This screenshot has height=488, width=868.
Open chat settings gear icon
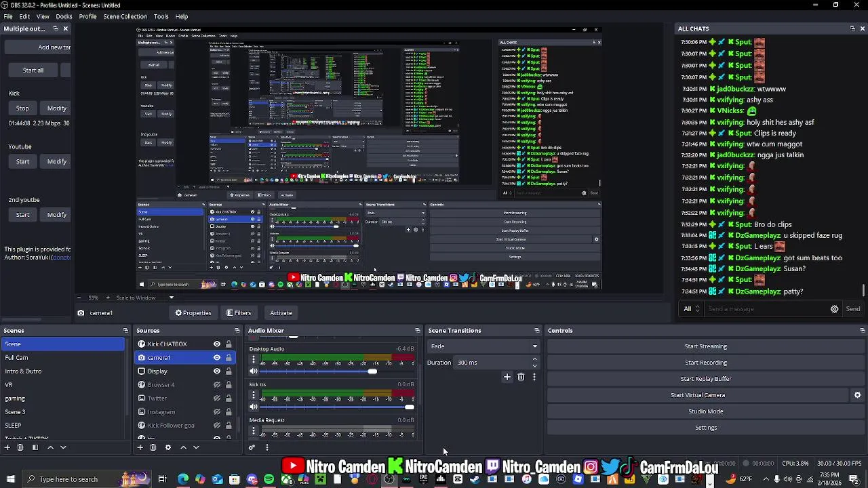click(x=834, y=309)
